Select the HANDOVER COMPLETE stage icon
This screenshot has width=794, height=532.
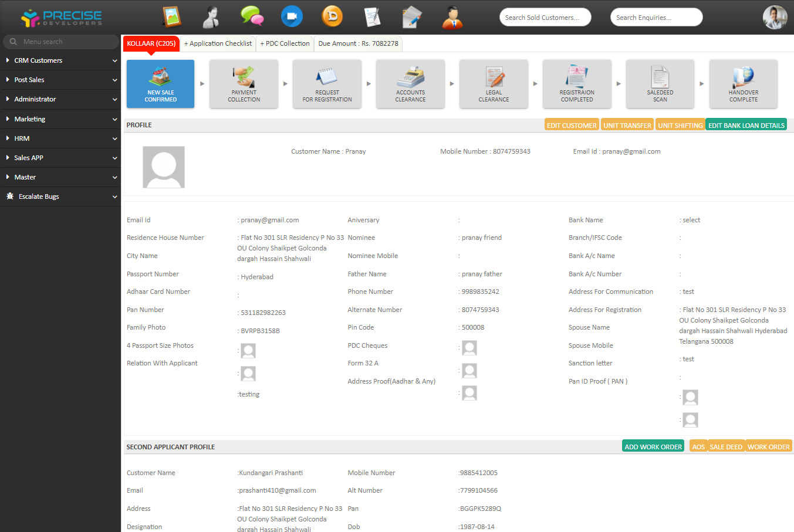[743, 83]
